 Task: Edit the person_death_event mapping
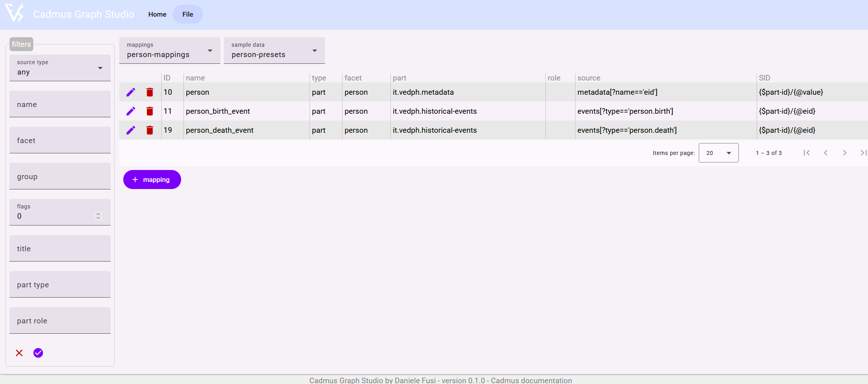click(x=131, y=130)
